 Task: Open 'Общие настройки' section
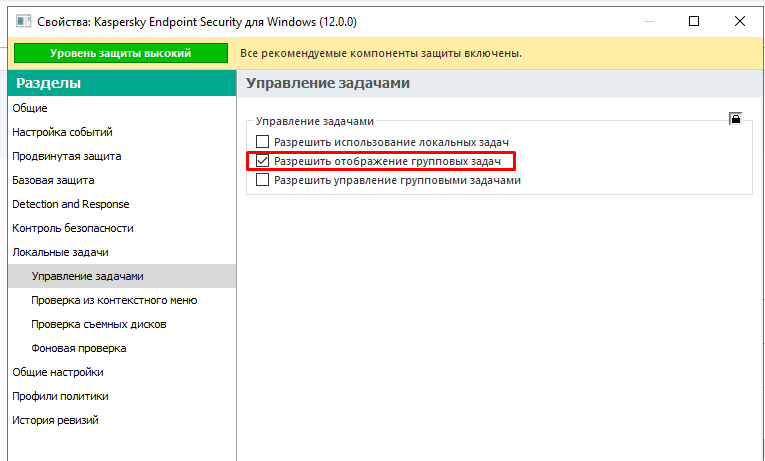tap(122, 372)
